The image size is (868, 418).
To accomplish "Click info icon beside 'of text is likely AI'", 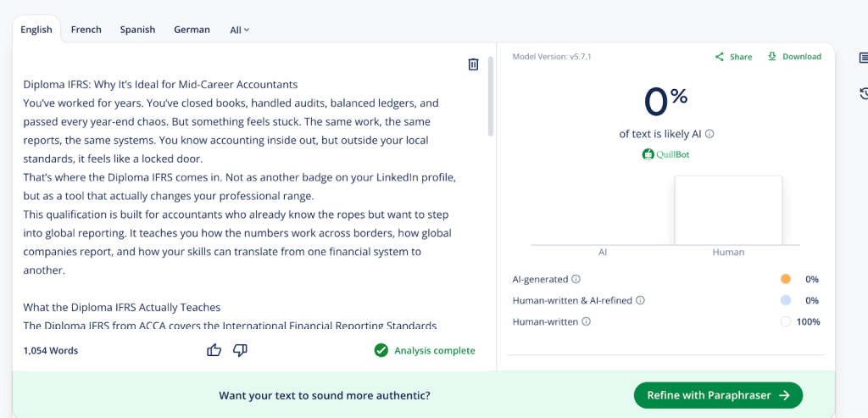I will [x=710, y=134].
